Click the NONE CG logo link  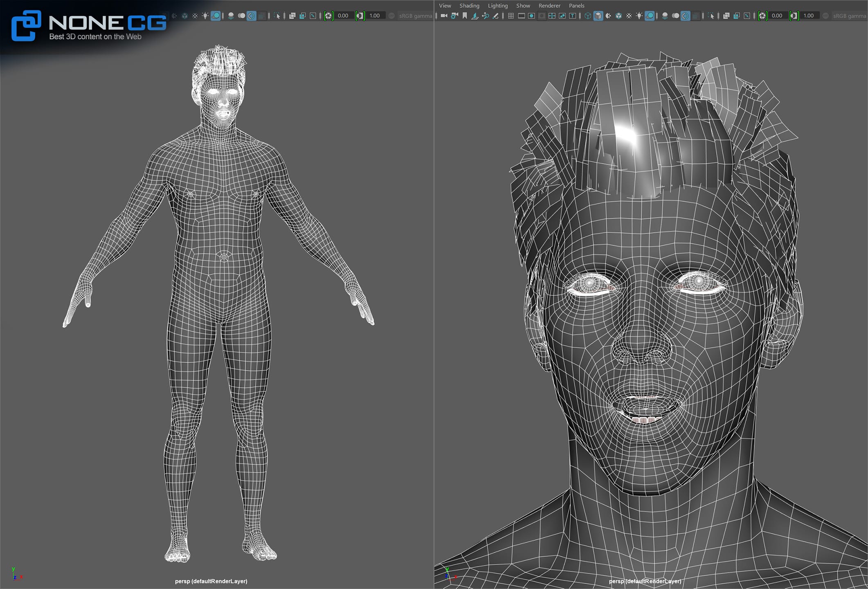click(89, 26)
